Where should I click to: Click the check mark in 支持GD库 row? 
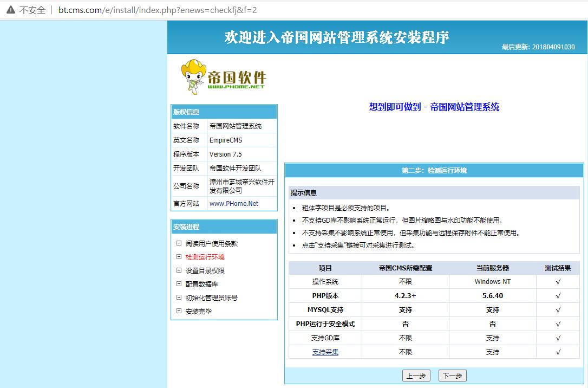(x=558, y=338)
